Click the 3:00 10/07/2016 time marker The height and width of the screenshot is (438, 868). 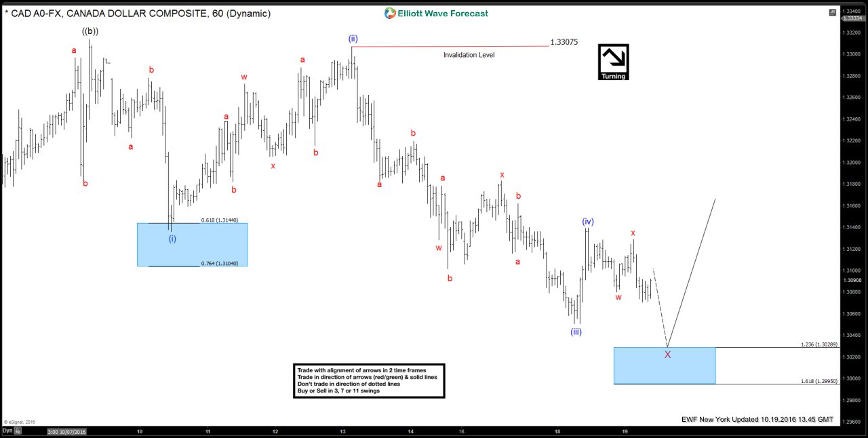66,431
